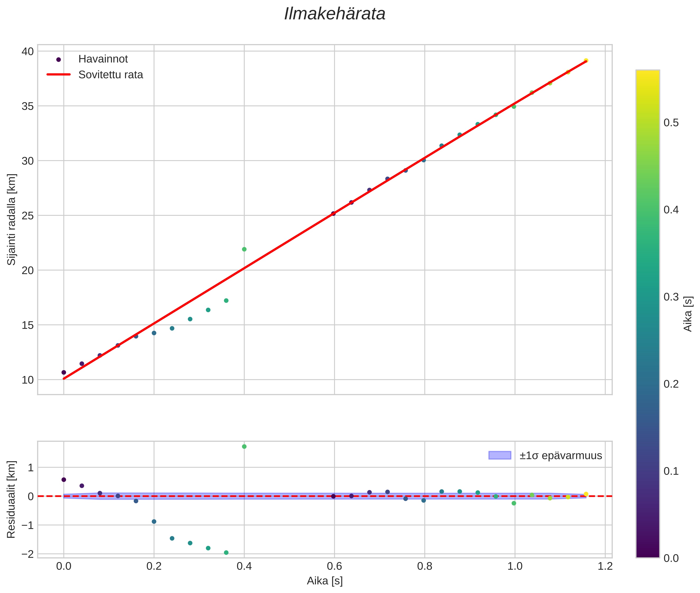Click the colorbar at the 0.2 tick
700x593 pixels.
(x=647, y=384)
